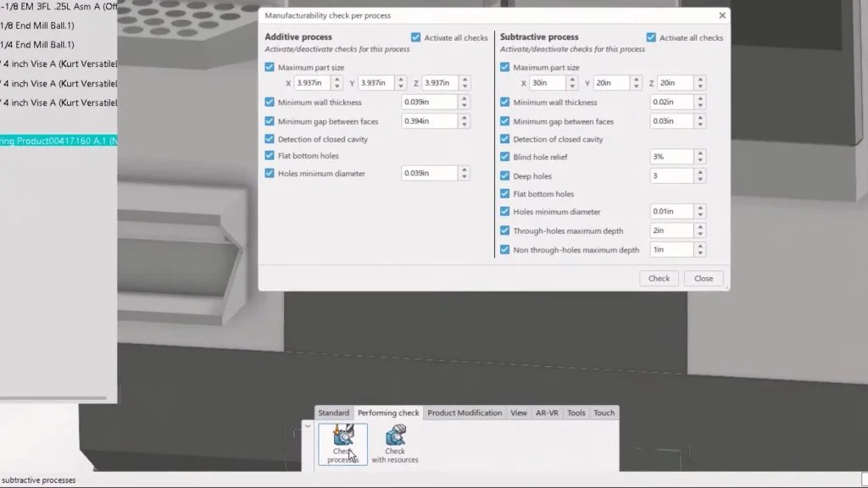The height and width of the screenshot is (488, 868).
Task: Uncheck Deep holes in Subtractive process
Action: (505, 176)
